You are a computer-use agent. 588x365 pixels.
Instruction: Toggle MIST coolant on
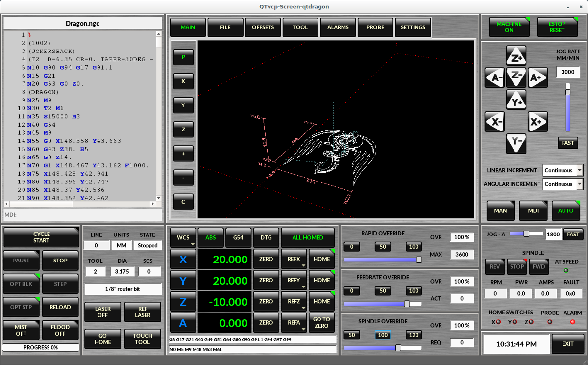21,330
